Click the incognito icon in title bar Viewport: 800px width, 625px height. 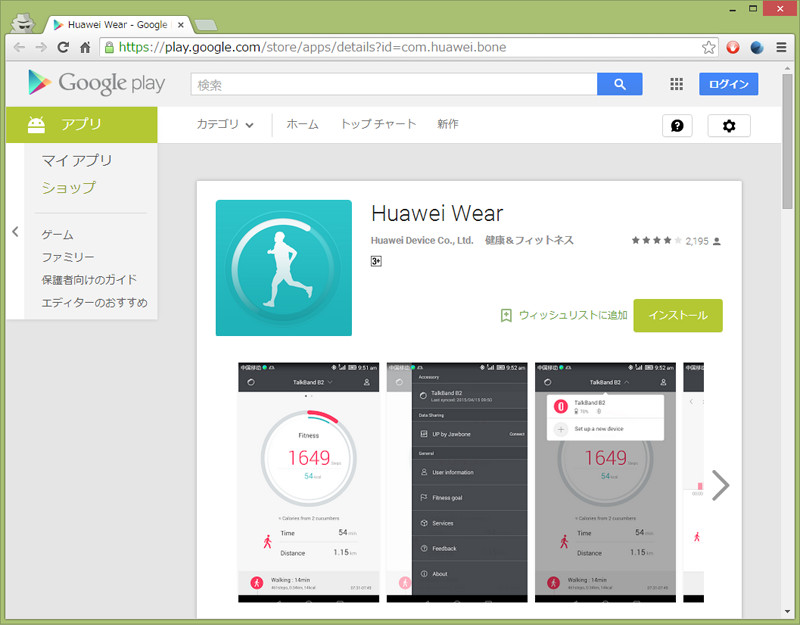23,22
